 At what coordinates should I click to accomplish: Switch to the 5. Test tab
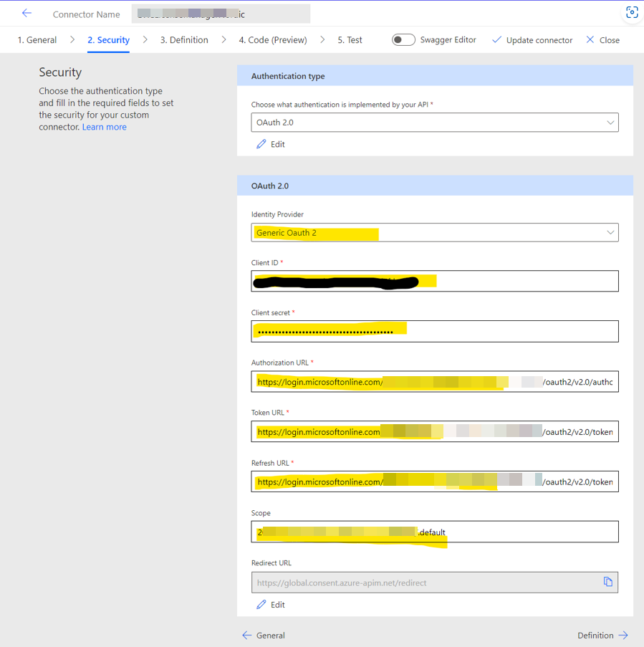click(x=350, y=40)
